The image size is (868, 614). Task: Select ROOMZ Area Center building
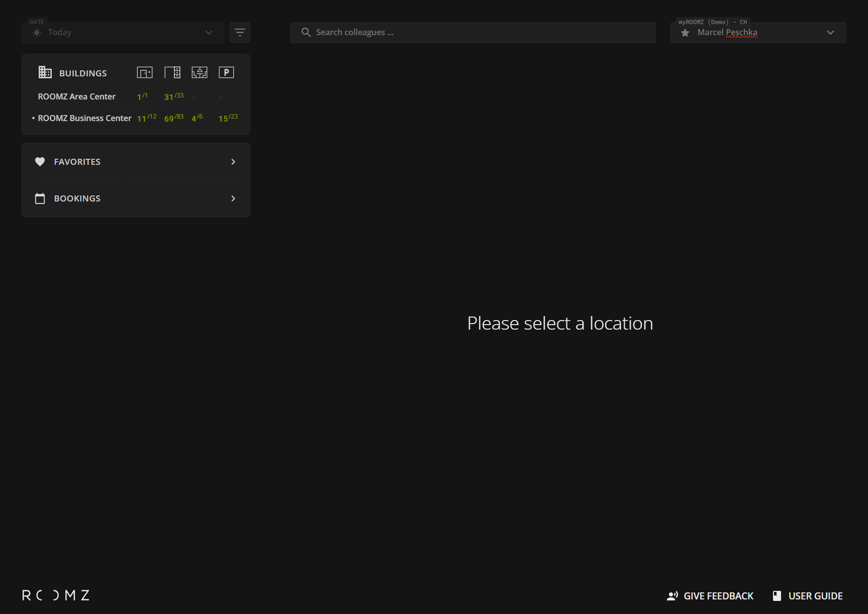(77, 96)
